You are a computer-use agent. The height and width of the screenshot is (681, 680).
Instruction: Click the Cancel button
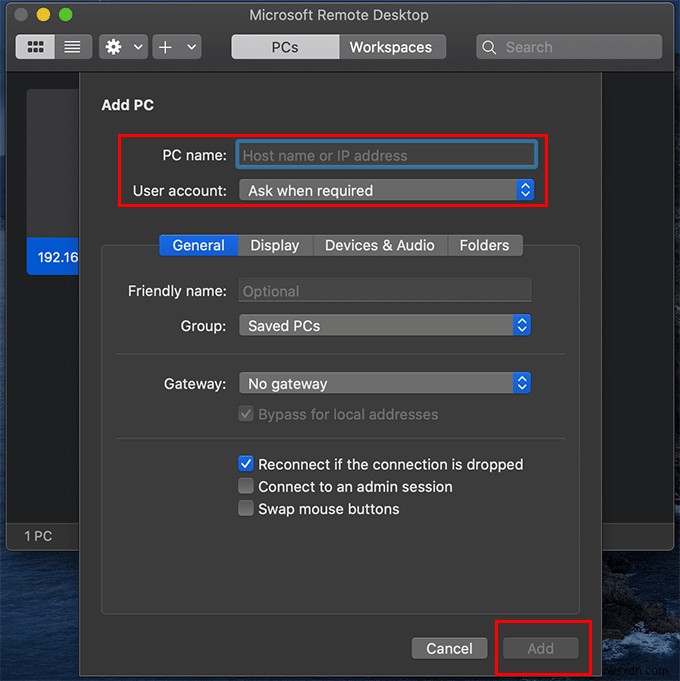[x=449, y=648]
